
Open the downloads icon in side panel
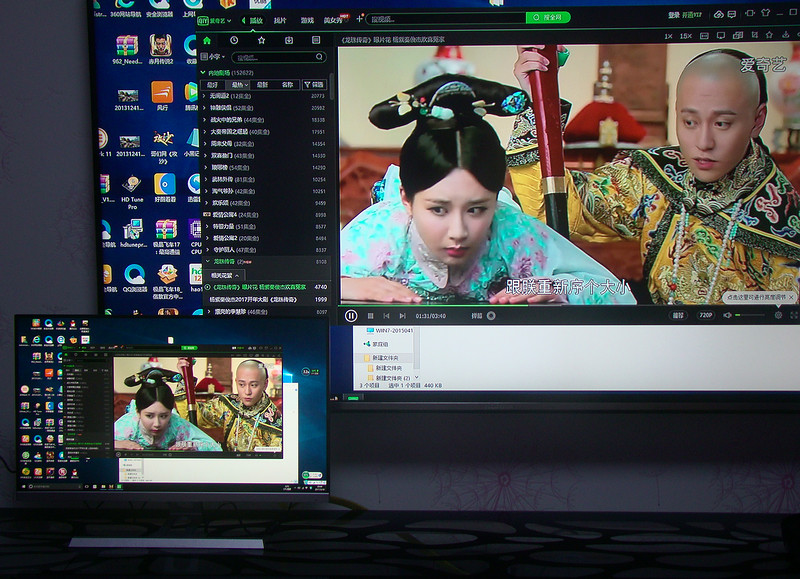coord(289,40)
